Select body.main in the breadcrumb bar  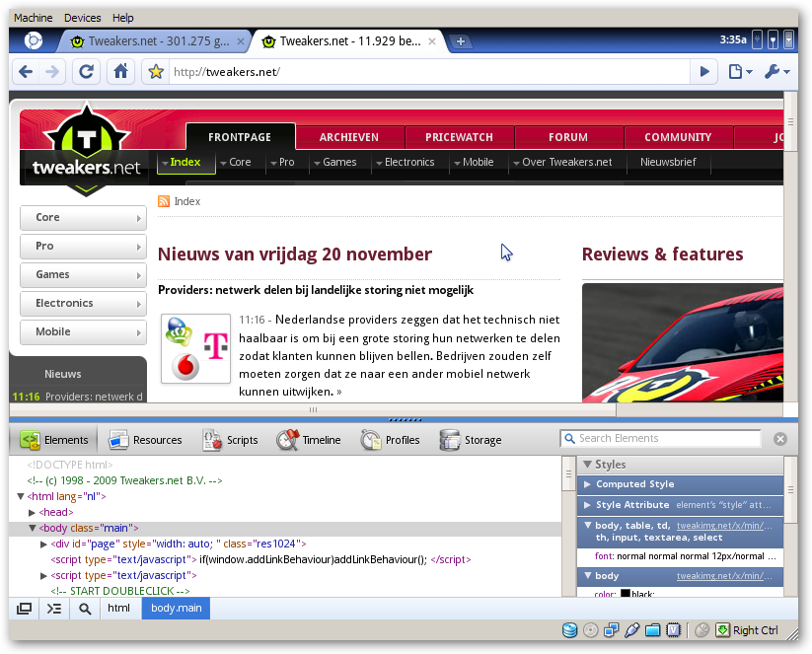pos(176,608)
